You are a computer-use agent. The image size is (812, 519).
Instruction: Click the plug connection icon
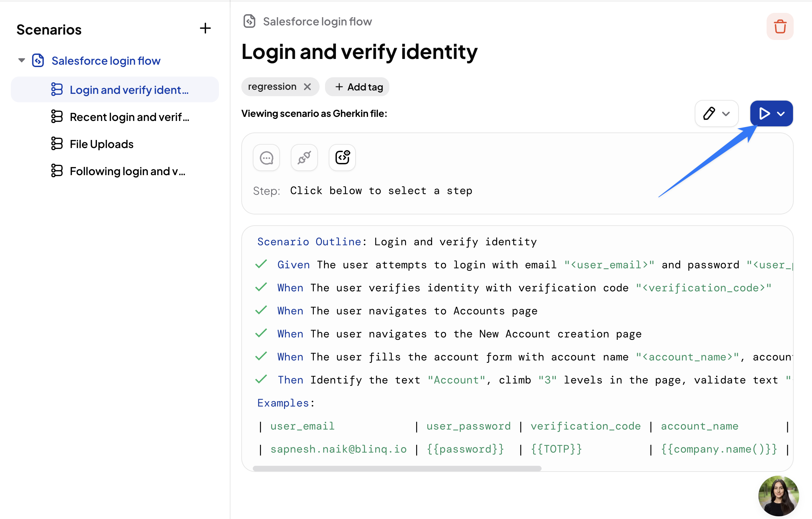click(304, 158)
